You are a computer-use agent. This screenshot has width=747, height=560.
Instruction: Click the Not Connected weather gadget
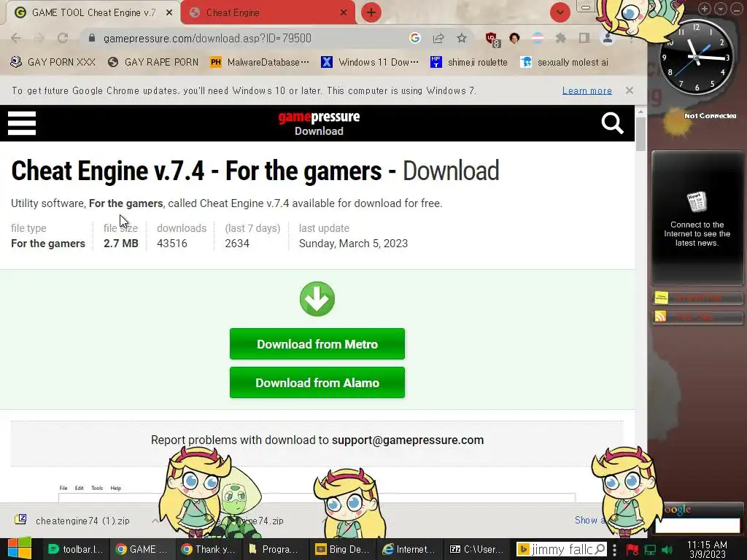tap(698, 122)
